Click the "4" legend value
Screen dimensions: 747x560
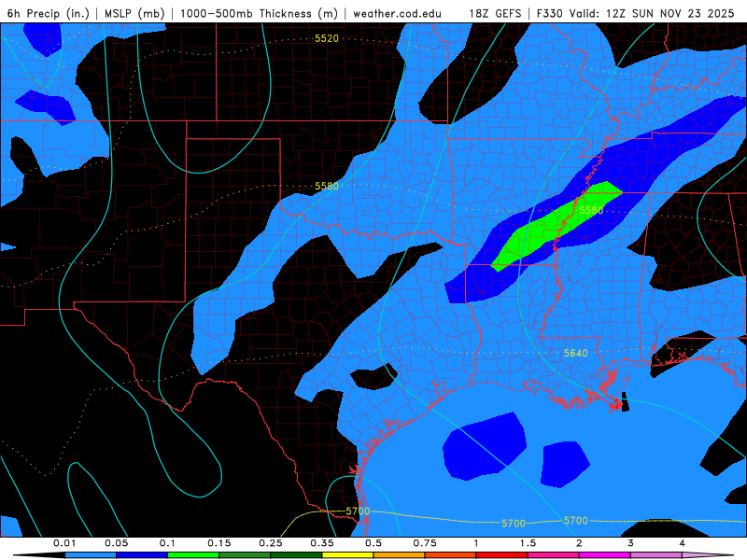coord(682,543)
